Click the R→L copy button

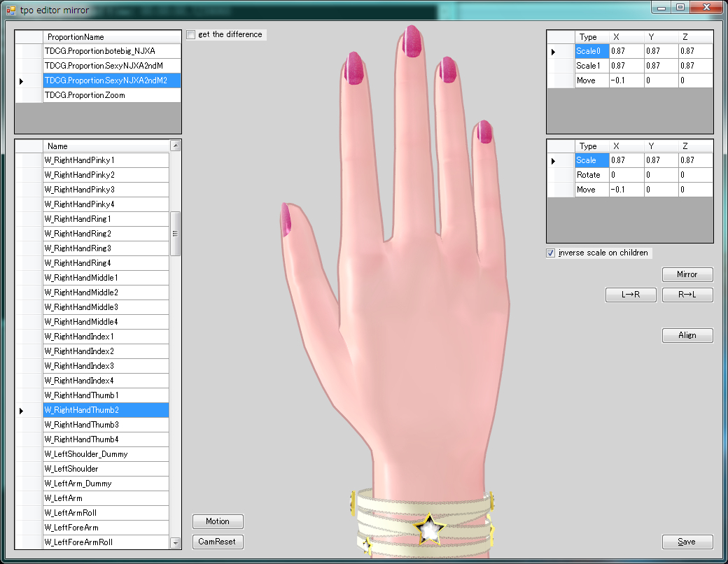(687, 295)
